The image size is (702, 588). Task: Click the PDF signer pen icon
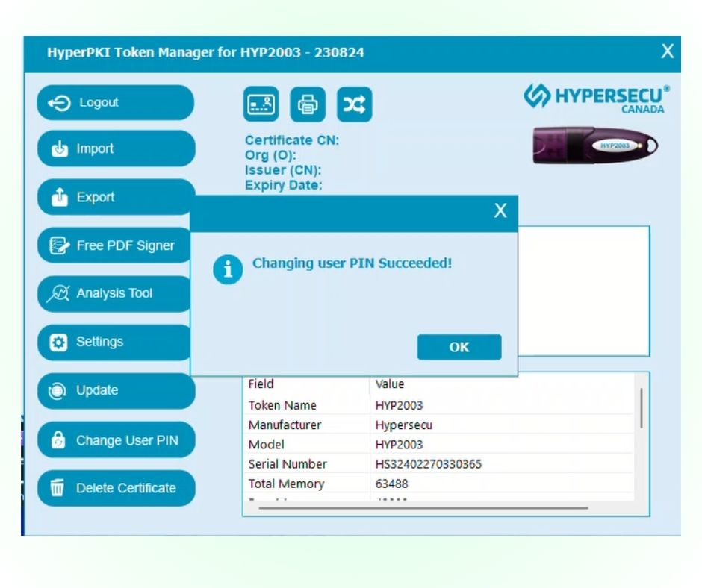[x=59, y=245]
